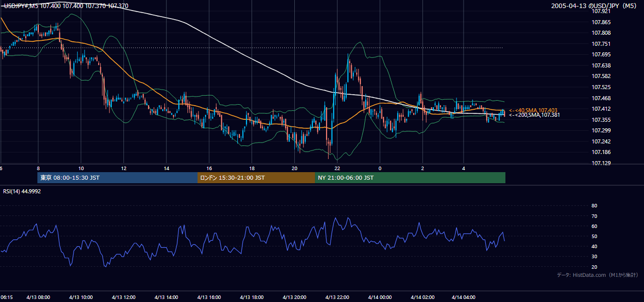Click price axis label 107.525

tap(602, 87)
